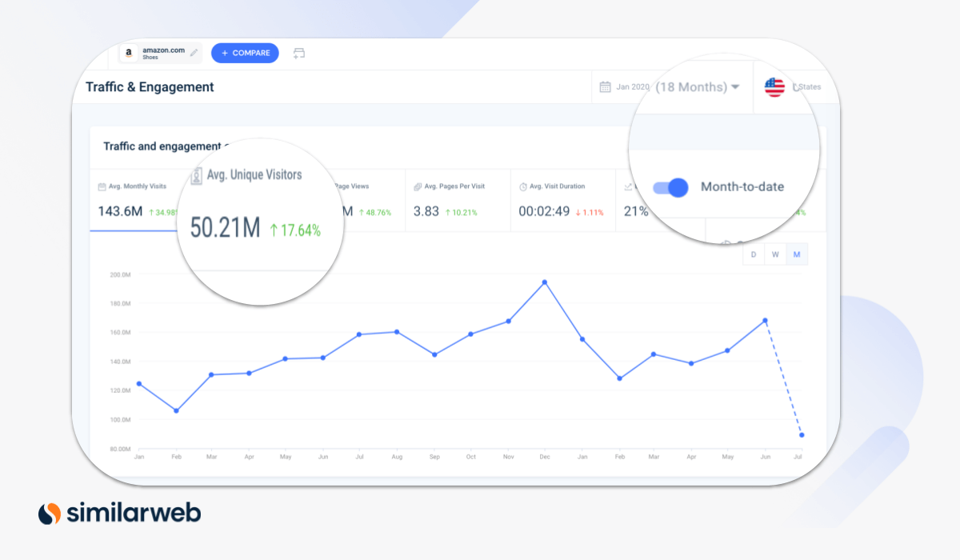Click the 'Traffic & Engagement' page title
This screenshot has height=560, width=960.
(x=150, y=87)
